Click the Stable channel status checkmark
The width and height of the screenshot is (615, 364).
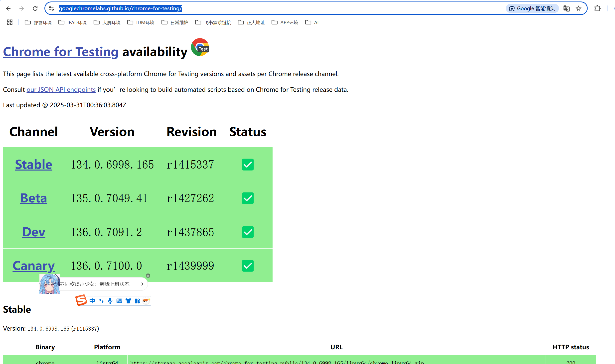tap(248, 165)
